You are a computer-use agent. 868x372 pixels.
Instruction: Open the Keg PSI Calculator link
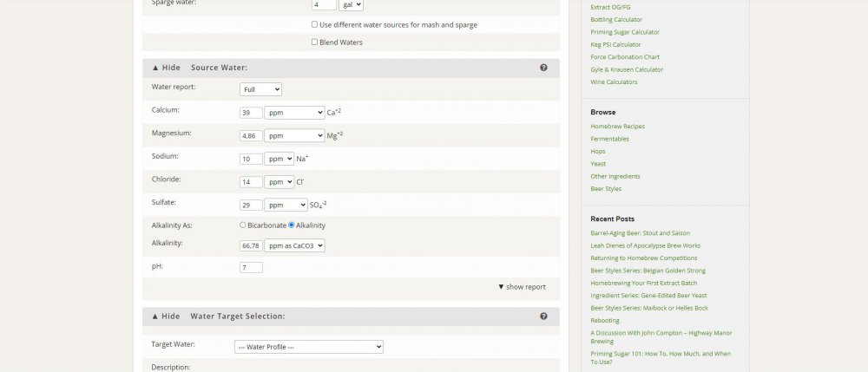tap(615, 44)
